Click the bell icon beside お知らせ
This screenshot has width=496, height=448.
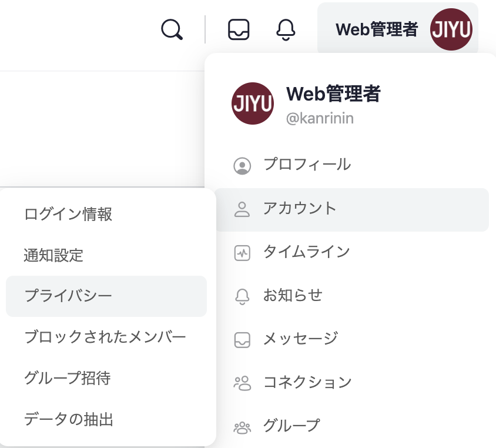coord(242,296)
